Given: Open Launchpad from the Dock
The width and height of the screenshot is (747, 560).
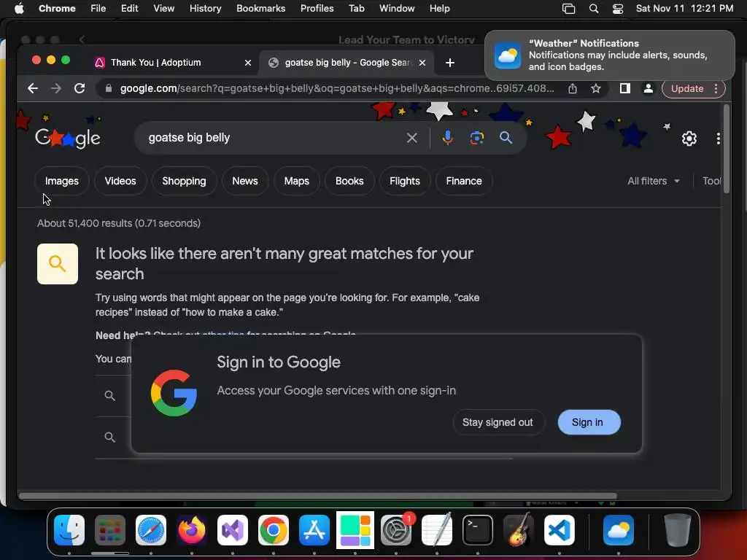Looking at the screenshot, I should (110, 529).
